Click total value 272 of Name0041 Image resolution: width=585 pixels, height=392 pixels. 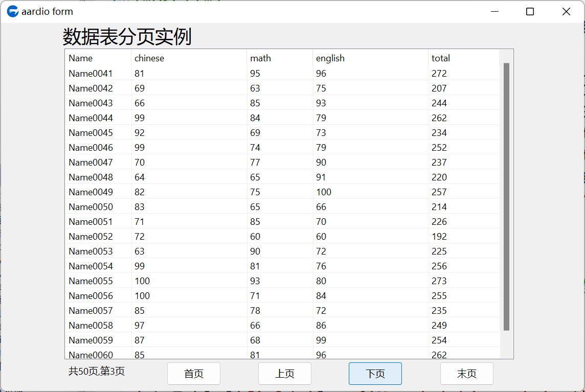(x=439, y=74)
